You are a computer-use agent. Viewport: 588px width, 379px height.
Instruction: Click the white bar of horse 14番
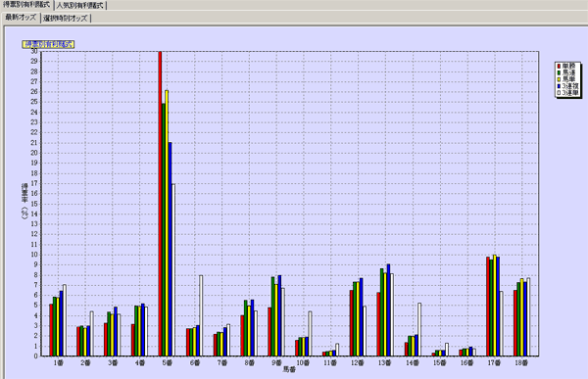(x=418, y=329)
